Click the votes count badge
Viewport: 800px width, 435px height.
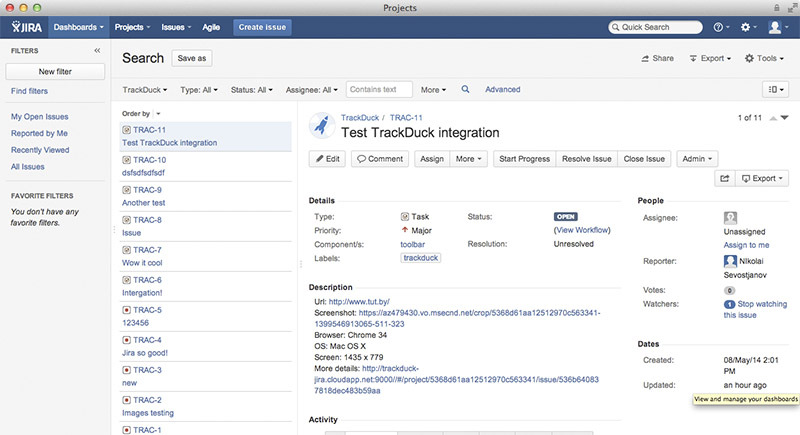(x=729, y=290)
